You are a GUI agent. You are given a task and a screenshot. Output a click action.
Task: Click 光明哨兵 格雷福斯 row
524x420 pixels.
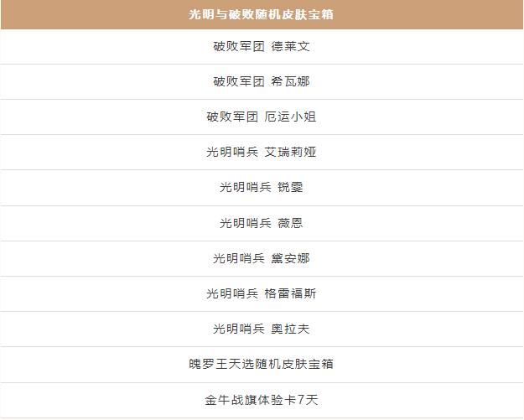[262, 293]
